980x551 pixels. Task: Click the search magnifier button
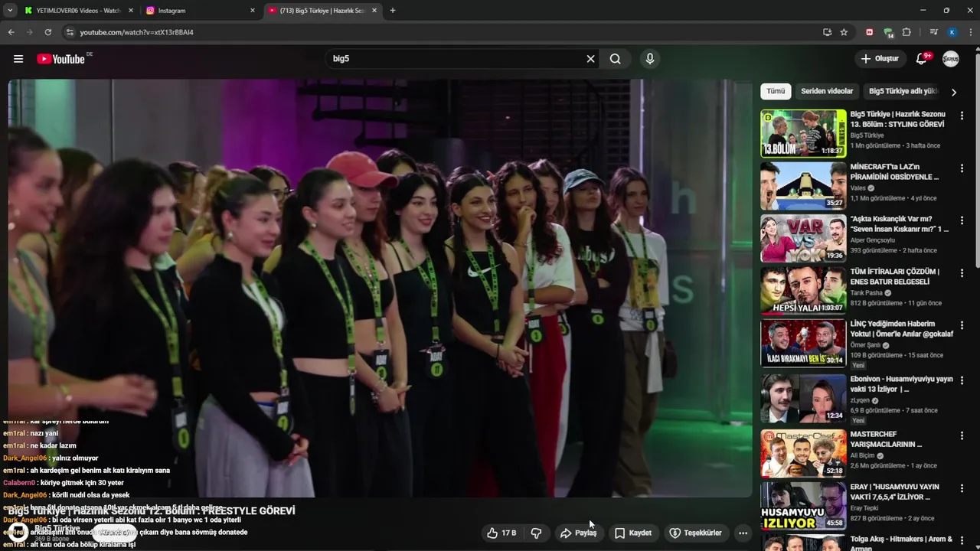coord(616,59)
